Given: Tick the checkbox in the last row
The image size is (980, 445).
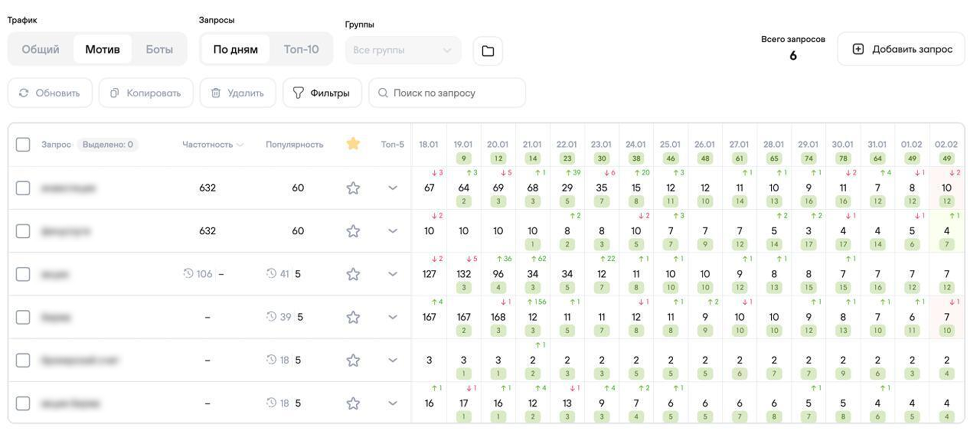Looking at the screenshot, I should point(23,404).
